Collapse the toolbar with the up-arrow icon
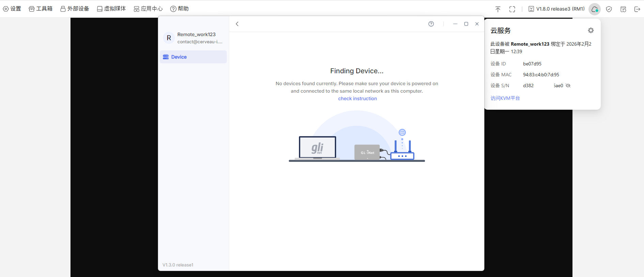The height and width of the screenshot is (277, 644). click(x=498, y=9)
